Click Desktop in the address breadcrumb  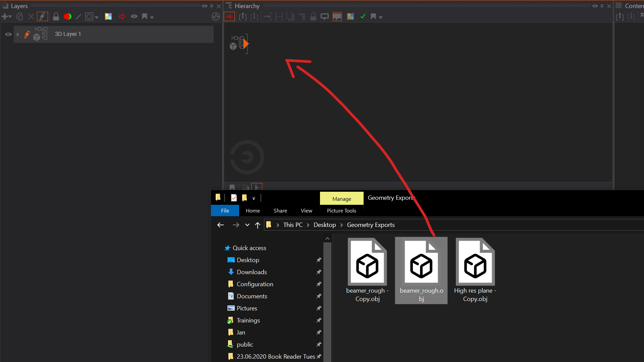[324, 225]
